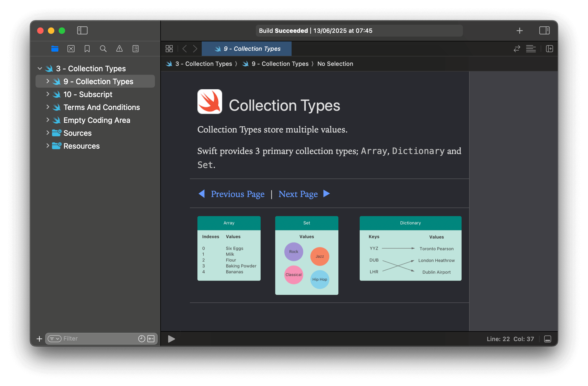The image size is (588, 386).
Task: Add a new editor split pane
Action: tap(549, 49)
